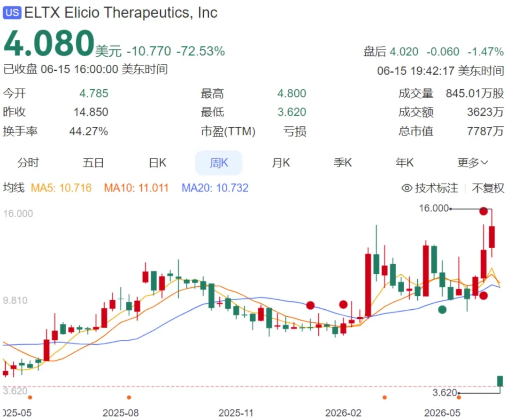Image resolution: width=507 pixels, height=420 pixels.
Task: Open the 年K chart tab
Action: pos(405,162)
